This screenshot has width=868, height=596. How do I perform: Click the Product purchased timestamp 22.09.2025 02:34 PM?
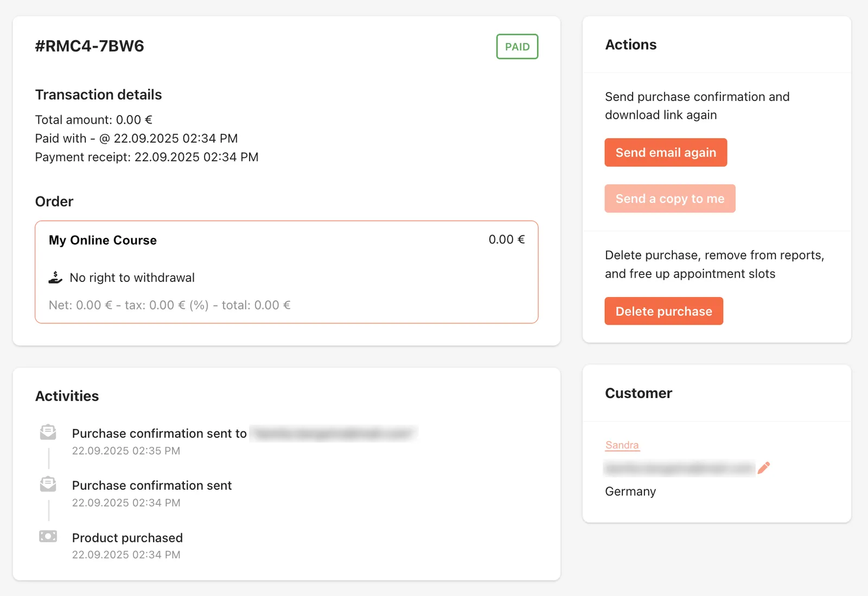[x=126, y=555]
